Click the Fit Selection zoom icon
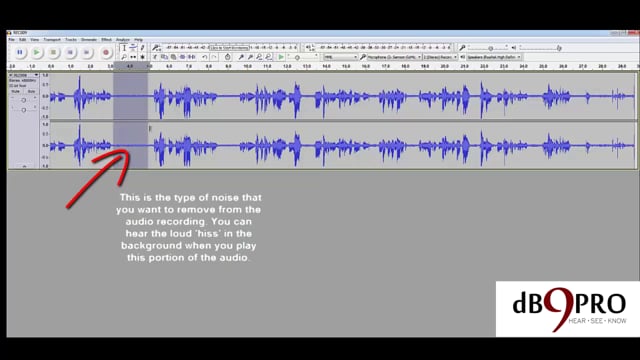This screenshot has height=360, width=640. [x=259, y=57]
